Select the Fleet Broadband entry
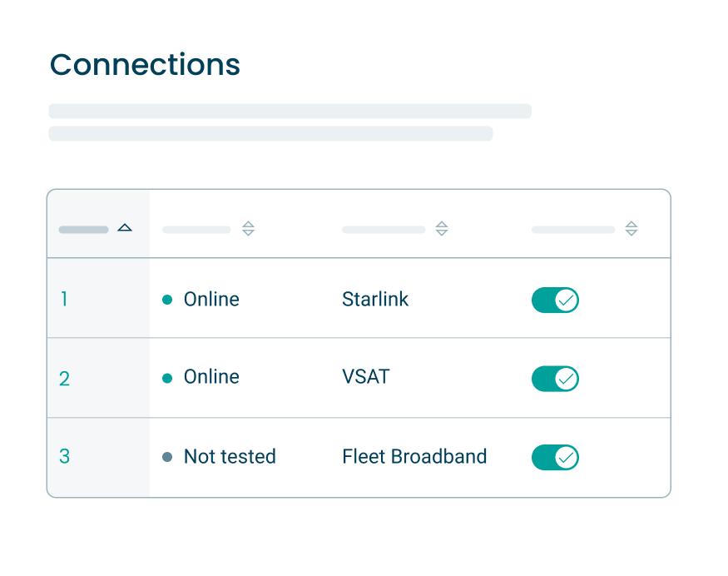Image resolution: width=728 pixels, height=576 pixels. point(414,456)
